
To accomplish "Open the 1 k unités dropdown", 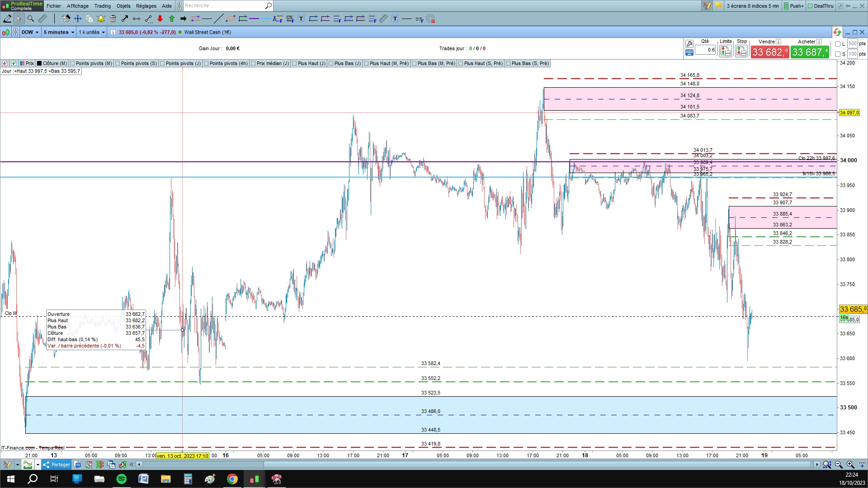I will (x=92, y=32).
